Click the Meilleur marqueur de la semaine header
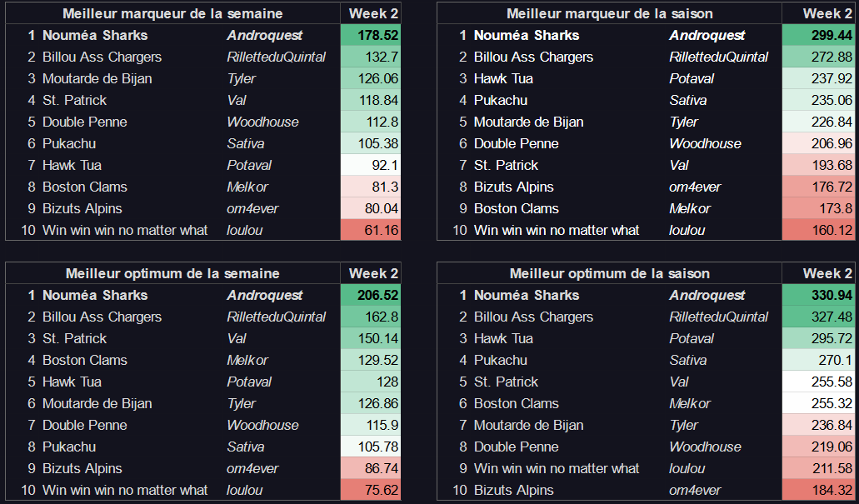The height and width of the screenshot is (504, 859). 172,13
